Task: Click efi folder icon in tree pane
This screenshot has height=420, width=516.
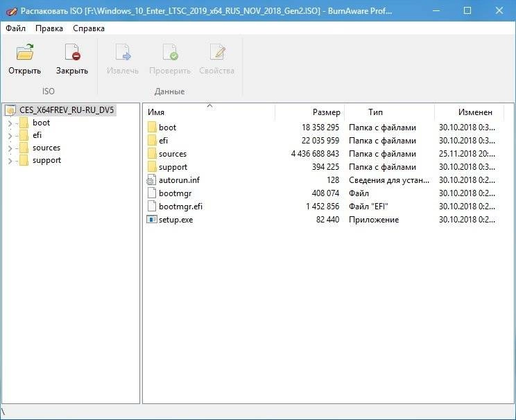Action: click(24, 135)
